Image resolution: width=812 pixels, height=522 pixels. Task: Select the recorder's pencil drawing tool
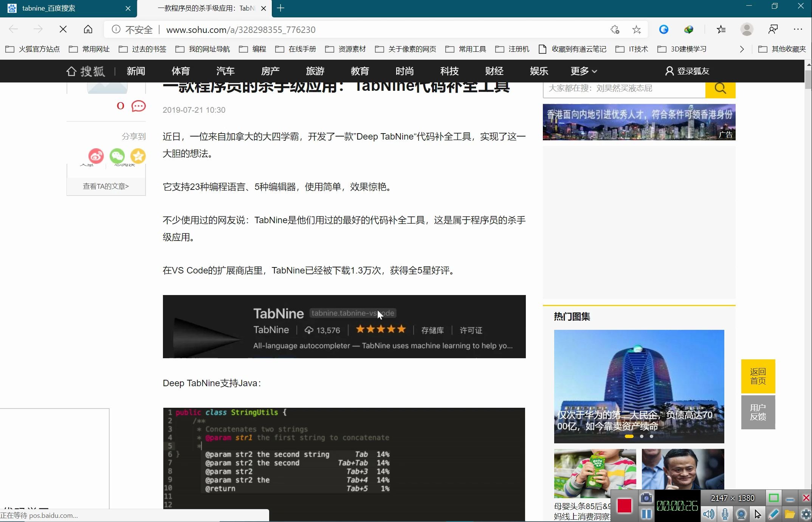[773, 514]
